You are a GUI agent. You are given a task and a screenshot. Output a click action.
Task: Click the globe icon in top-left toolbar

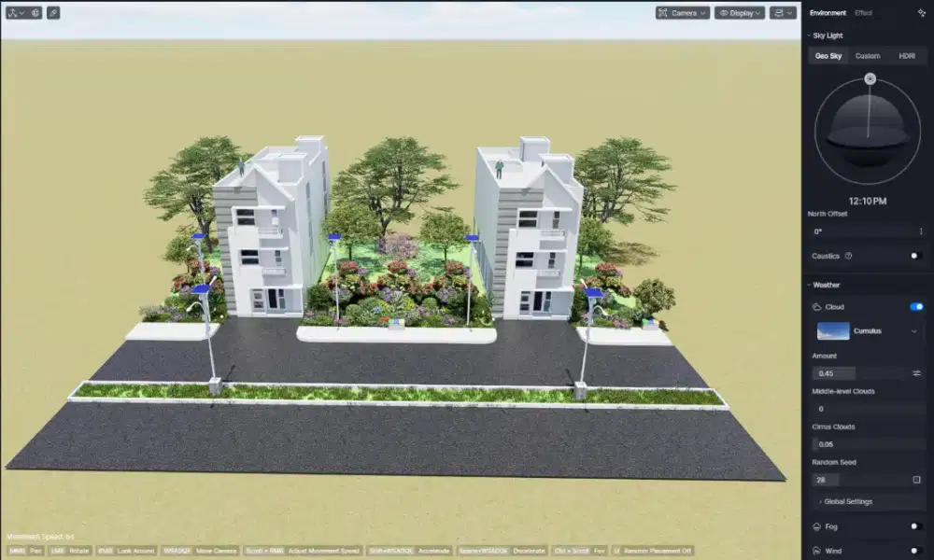[x=35, y=13]
